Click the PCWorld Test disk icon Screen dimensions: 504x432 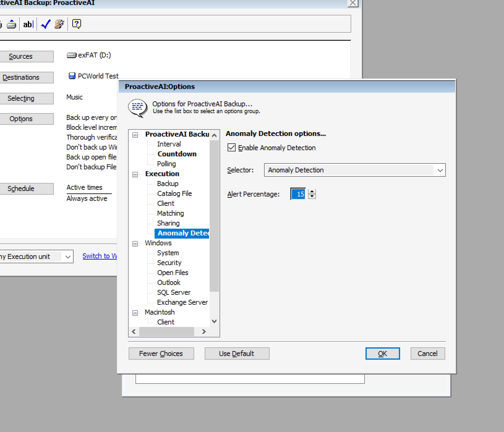[72, 75]
